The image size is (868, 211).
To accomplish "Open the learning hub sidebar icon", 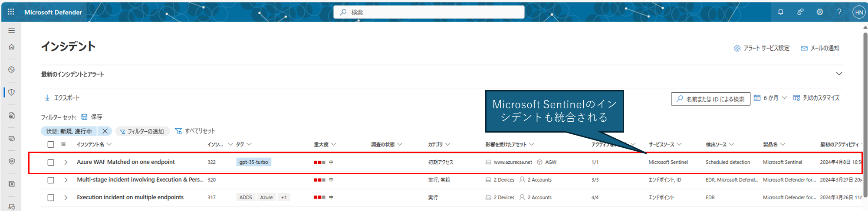I will (x=12, y=184).
